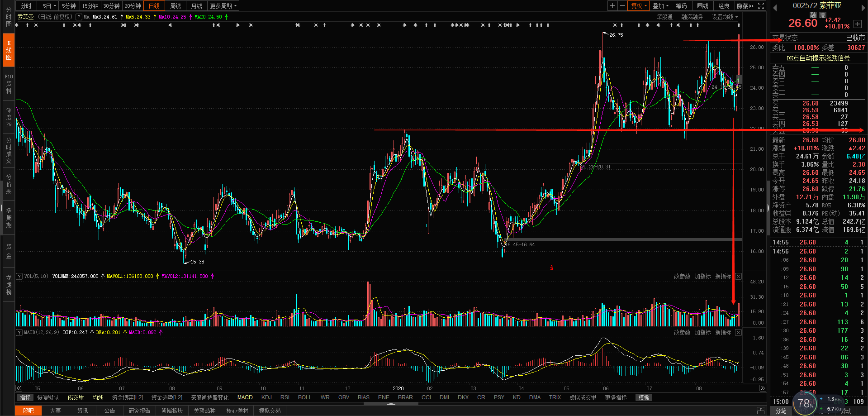Open 模拟交易 bottom tab
Image resolution: width=868 pixels, height=416 pixels.
[x=270, y=411]
